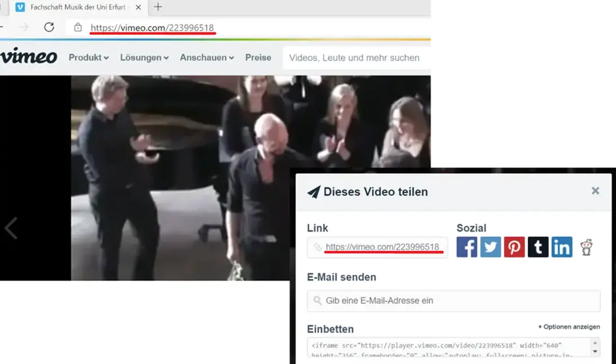Share video via Tumblr icon
Screen dimensions: 616x364
(x=538, y=248)
